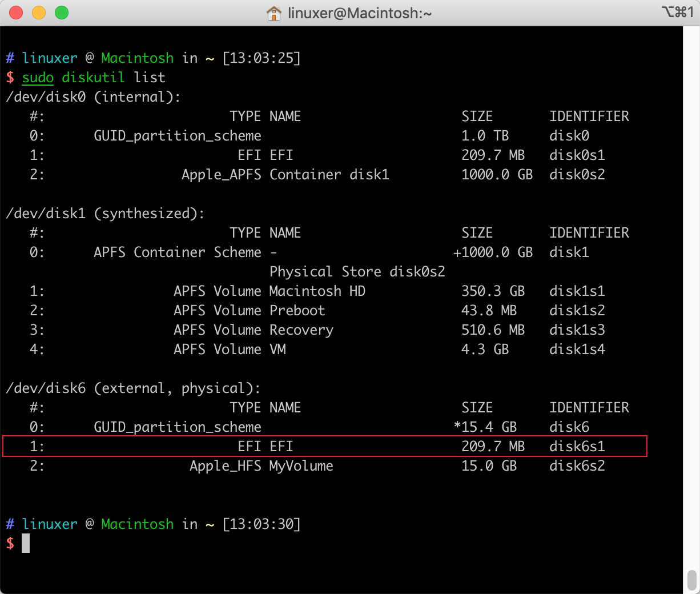Click the Macintosh HD volume name
The width and height of the screenshot is (700, 594).
coord(317,291)
